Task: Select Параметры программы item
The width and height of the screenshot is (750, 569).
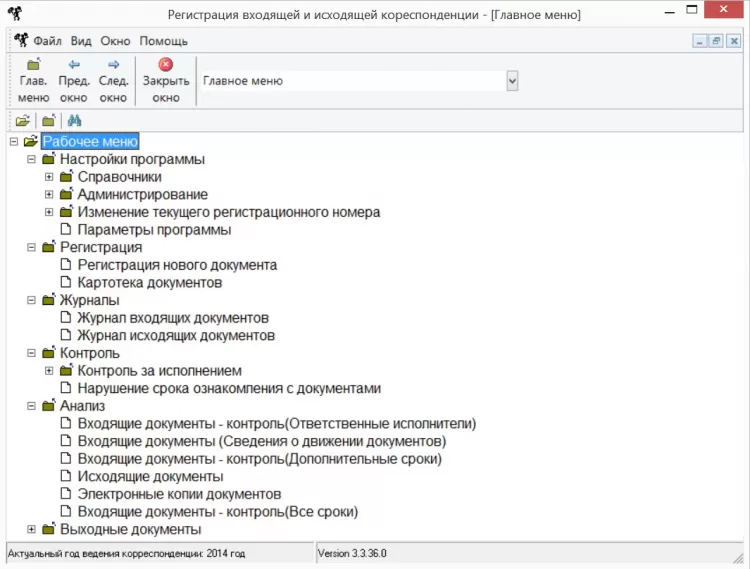Action: click(x=154, y=230)
